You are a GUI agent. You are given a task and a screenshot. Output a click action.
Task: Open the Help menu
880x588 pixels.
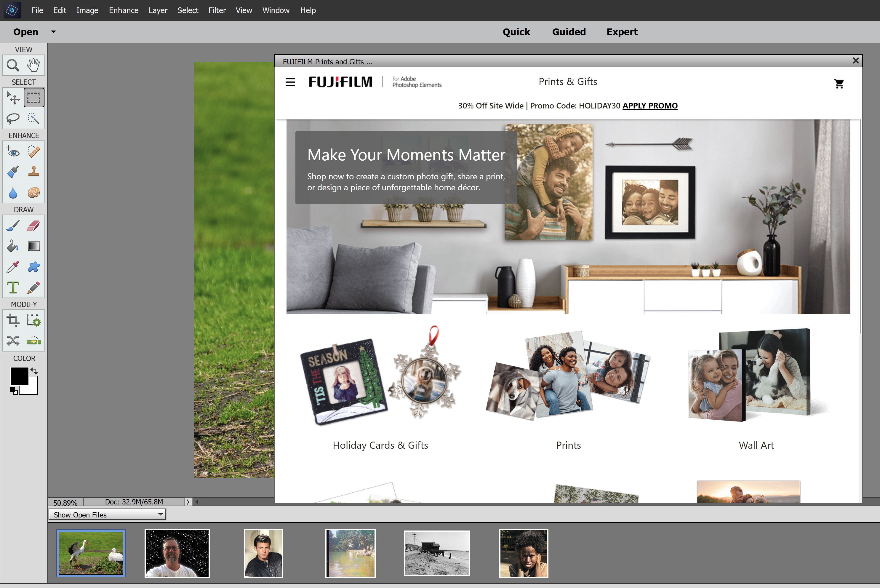coord(308,10)
